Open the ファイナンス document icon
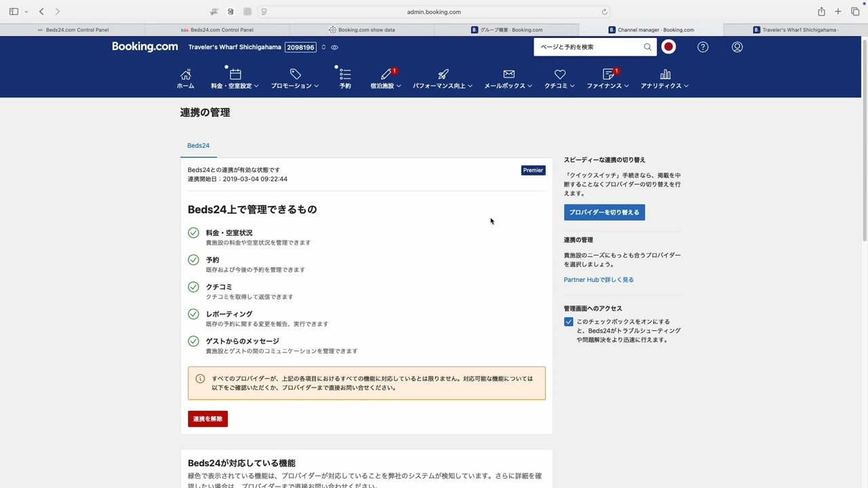The width and height of the screenshot is (868, 488). [608, 74]
